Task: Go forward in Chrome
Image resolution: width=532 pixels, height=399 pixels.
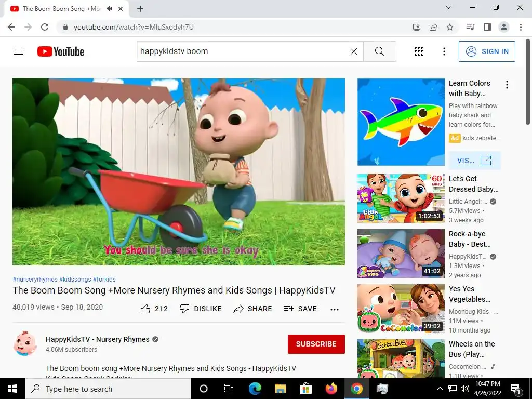Action: click(x=28, y=27)
